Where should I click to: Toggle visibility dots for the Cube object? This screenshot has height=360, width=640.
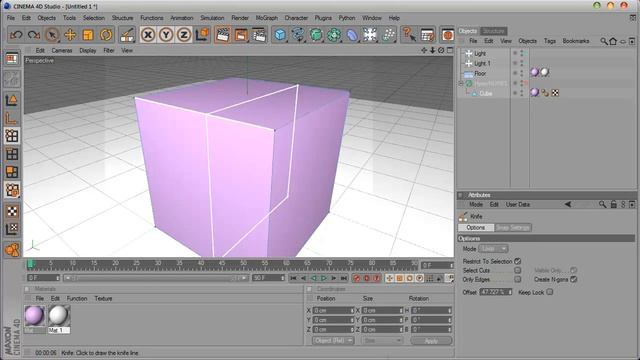coord(522,93)
